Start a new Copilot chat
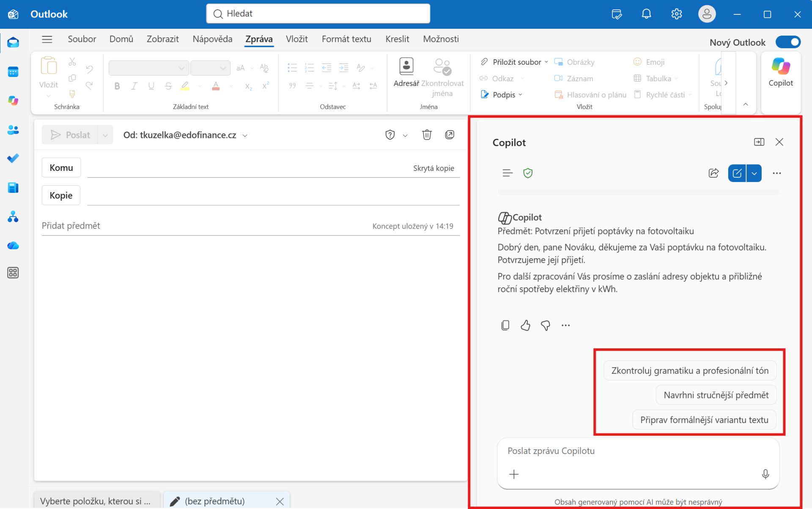The height and width of the screenshot is (509, 812). (737, 173)
